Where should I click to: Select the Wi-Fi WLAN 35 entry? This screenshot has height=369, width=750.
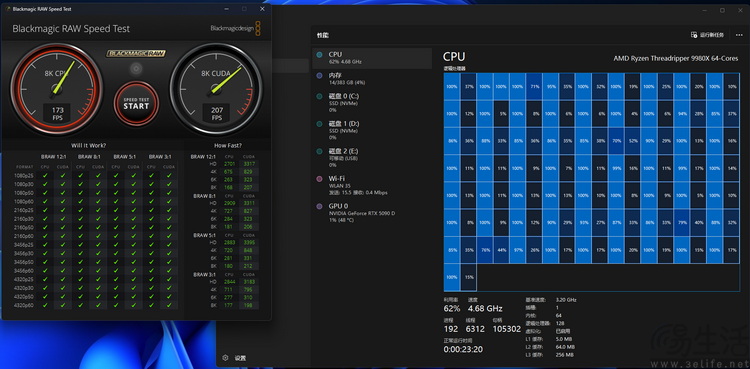pos(372,185)
